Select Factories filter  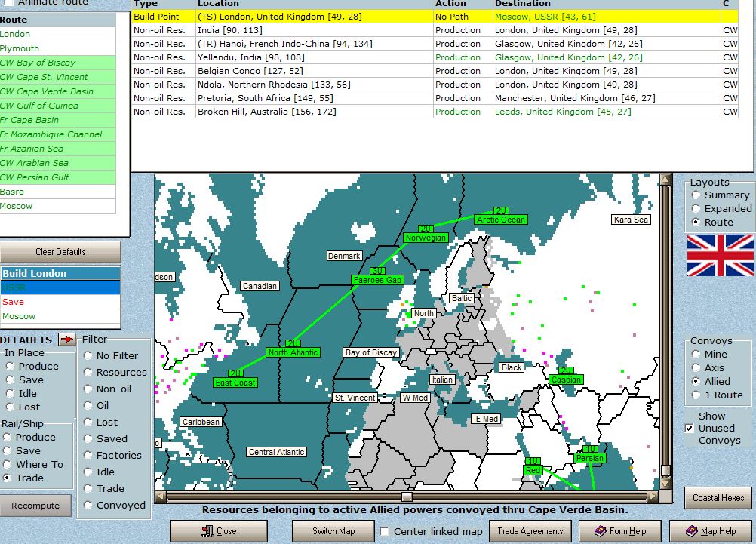pos(88,455)
